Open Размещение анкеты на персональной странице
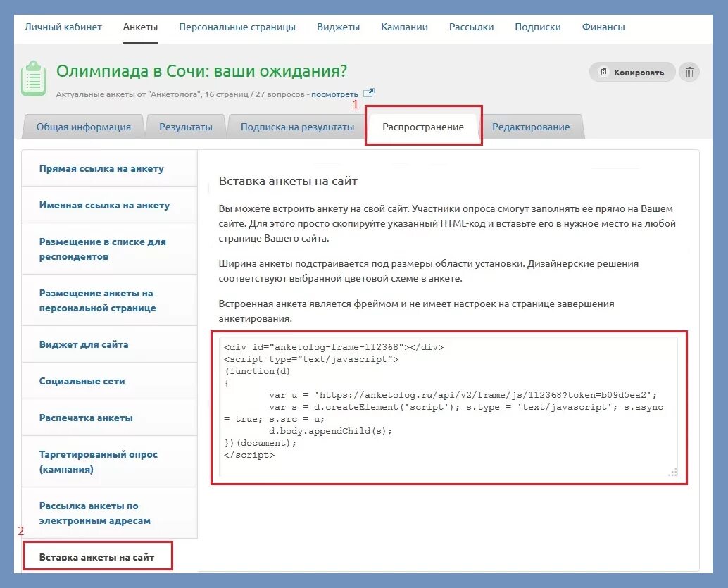728x588 pixels. pyautogui.click(x=110, y=301)
